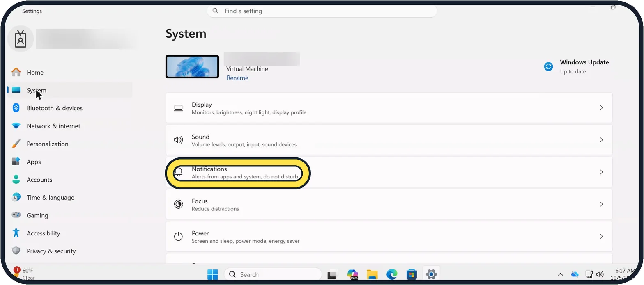Expand Notifications settings via its chevron
This screenshot has height=285, width=644.
click(x=601, y=172)
